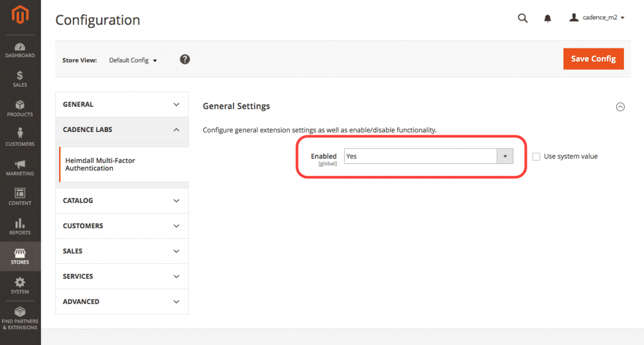
Task: Expand the ADVANCED configuration tab
Action: click(x=122, y=302)
